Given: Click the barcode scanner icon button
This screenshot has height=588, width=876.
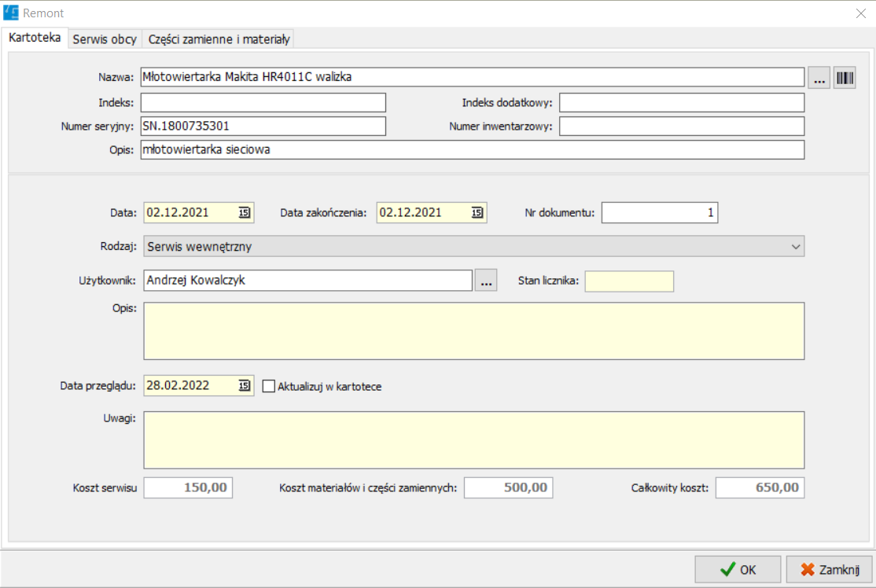Looking at the screenshot, I should pyautogui.click(x=845, y=78).
